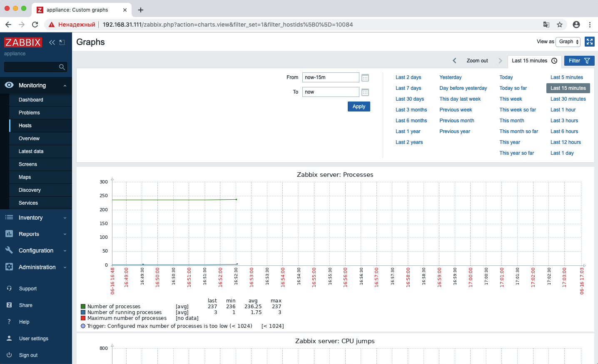Click the Inventory list icon
The image size is (598, 364).
pos(9,217)
